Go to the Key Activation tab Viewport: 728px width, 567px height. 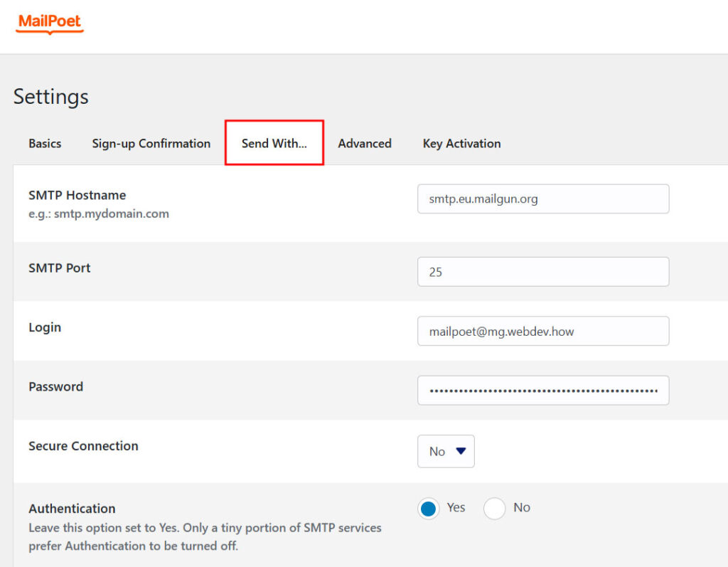click(461, 143)
